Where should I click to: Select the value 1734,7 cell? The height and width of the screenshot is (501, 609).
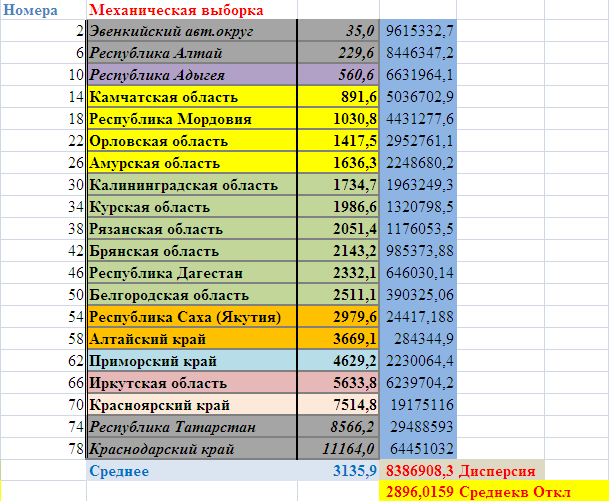(x=339, y=184)
